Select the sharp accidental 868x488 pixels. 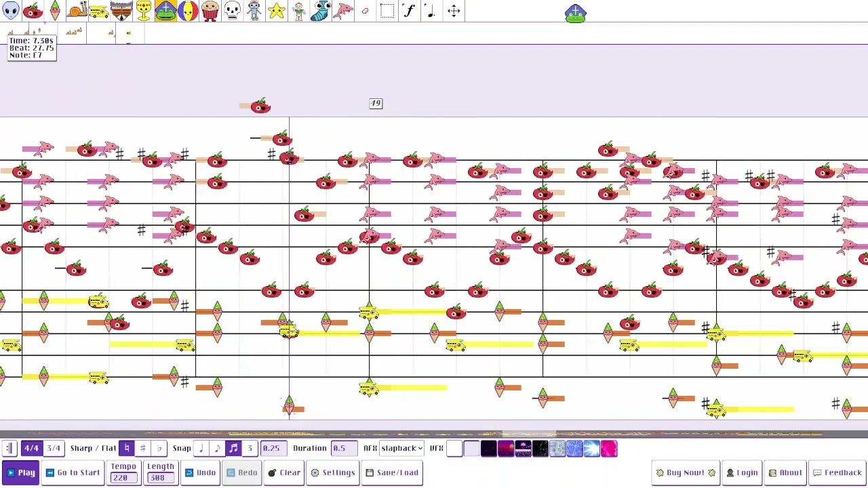coord(142,448)
